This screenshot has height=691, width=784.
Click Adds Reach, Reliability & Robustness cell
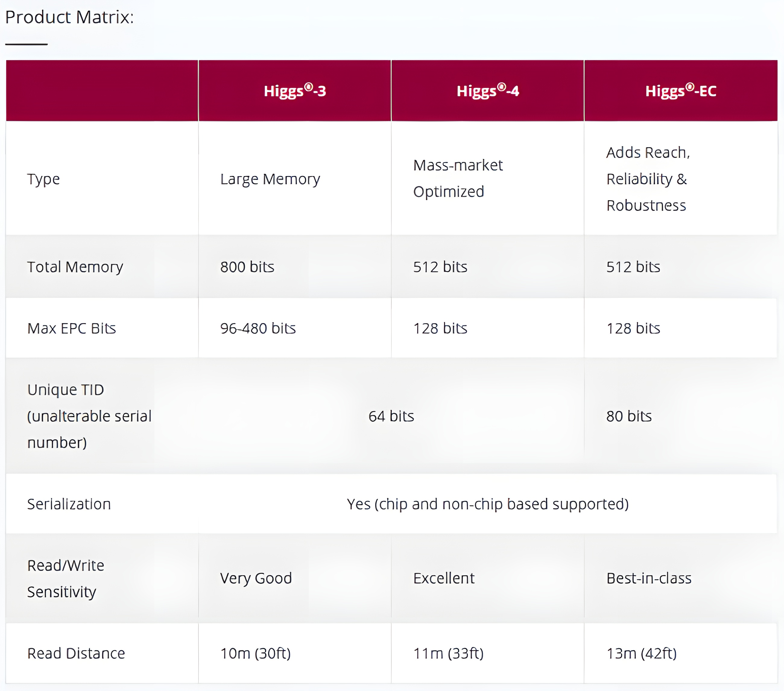648,179
